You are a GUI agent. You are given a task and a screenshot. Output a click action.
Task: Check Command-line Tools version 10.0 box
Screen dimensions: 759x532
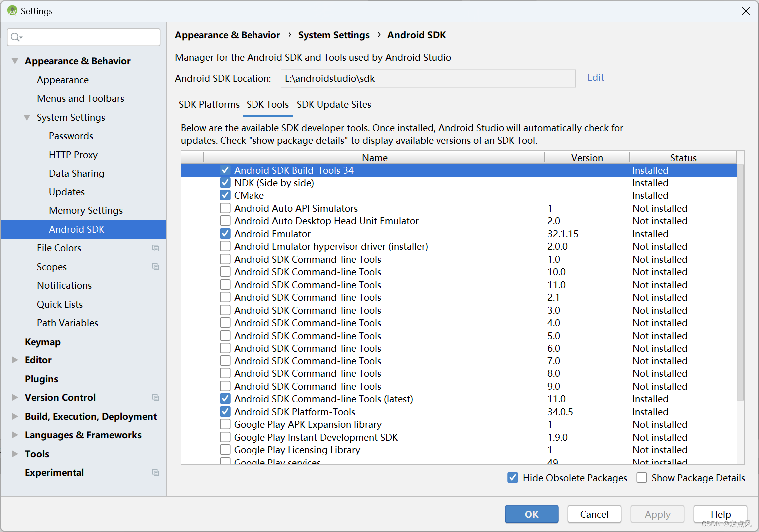tap(225, 272)
